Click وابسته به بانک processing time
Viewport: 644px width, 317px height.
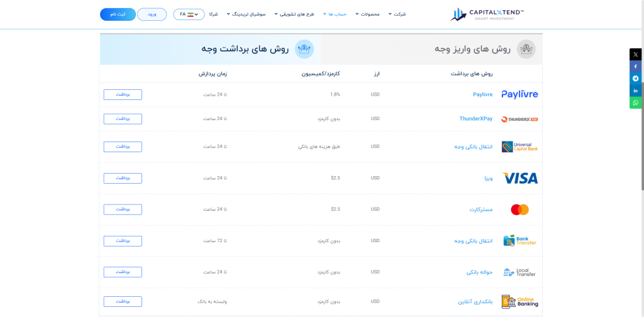click(213, 301)
